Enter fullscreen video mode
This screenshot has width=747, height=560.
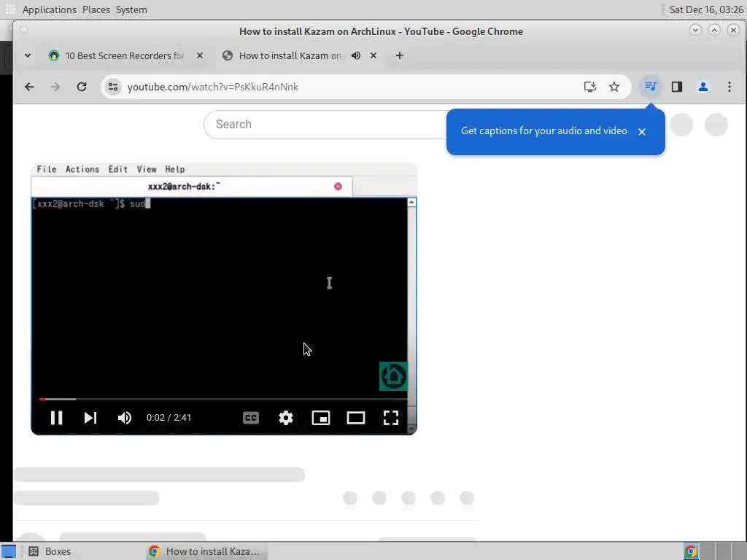[391, 418]
